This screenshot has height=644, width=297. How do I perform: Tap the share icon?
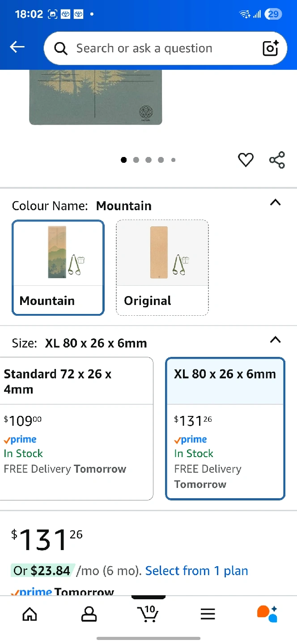pos(277,160)
